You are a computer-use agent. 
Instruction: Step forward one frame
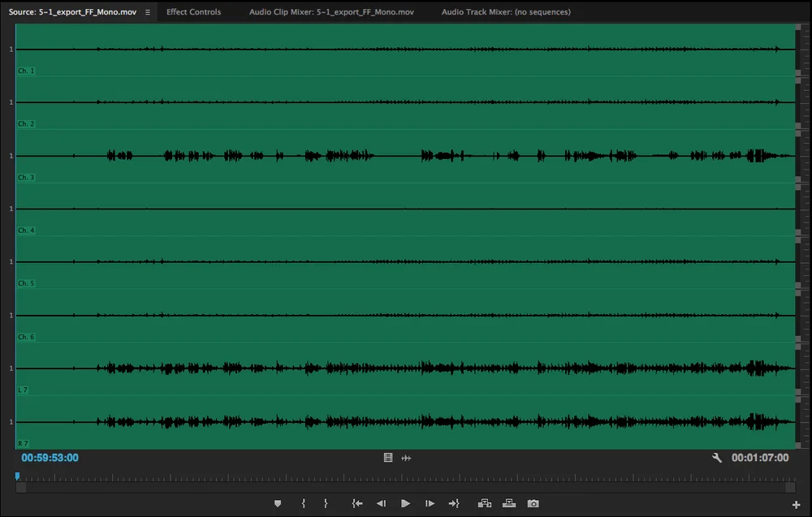point(430,503)
